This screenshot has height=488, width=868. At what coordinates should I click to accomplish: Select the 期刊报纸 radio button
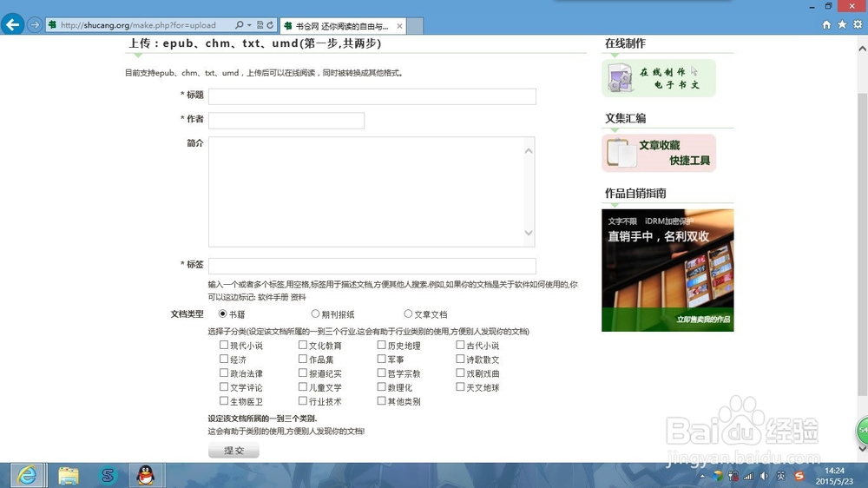[x=315, y=313]
